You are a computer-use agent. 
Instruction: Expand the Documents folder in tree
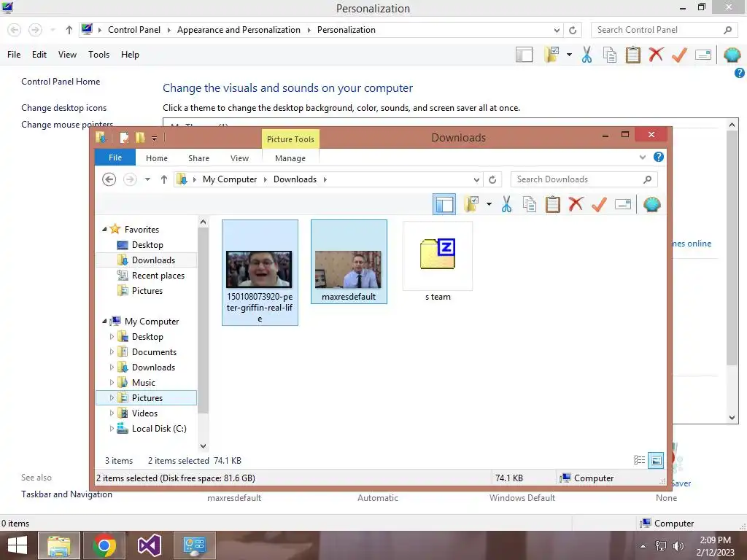pyautogui.click(x=112, y=352)
